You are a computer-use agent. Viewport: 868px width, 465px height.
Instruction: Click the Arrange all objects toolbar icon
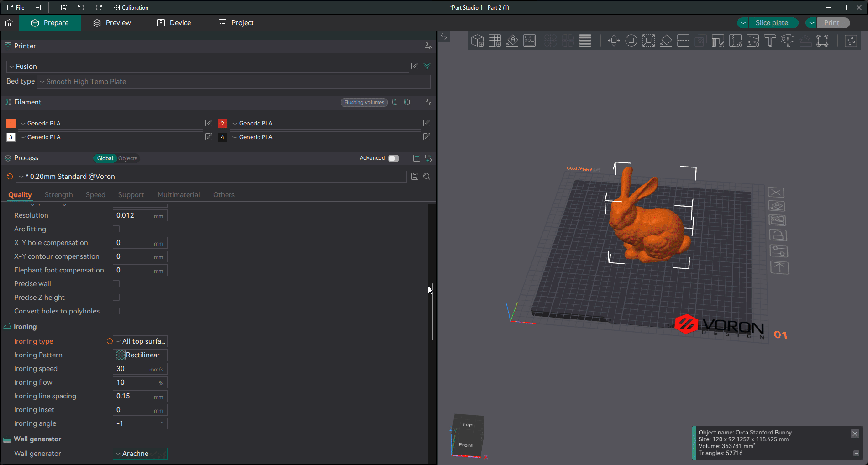pos(530,41)
